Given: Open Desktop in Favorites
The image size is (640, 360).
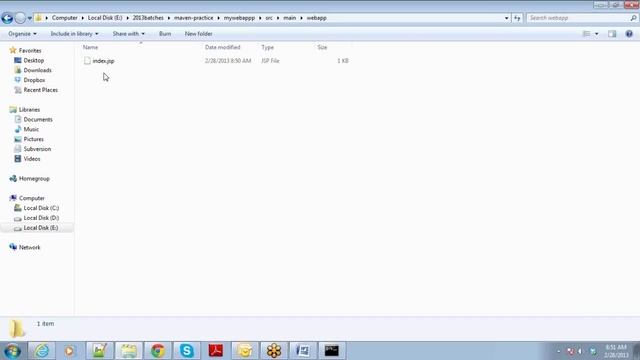Looking at the screenshot, I should click(33, 60).
